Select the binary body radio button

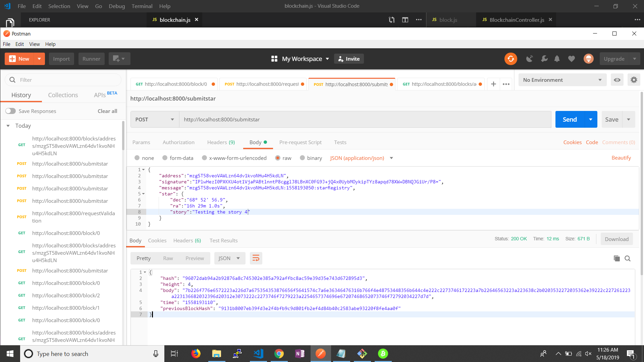pos(302,158)
